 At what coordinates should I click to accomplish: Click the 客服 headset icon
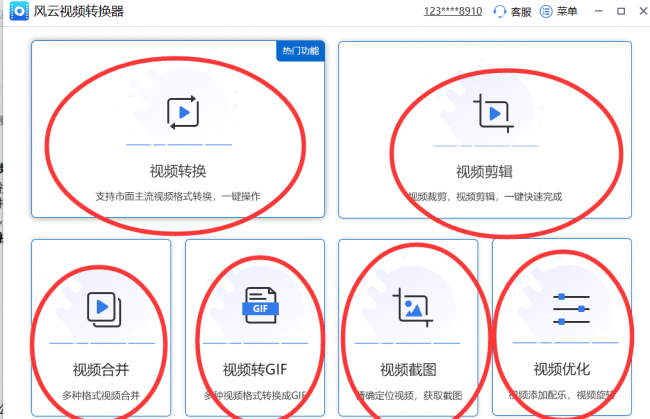point(500,11)
